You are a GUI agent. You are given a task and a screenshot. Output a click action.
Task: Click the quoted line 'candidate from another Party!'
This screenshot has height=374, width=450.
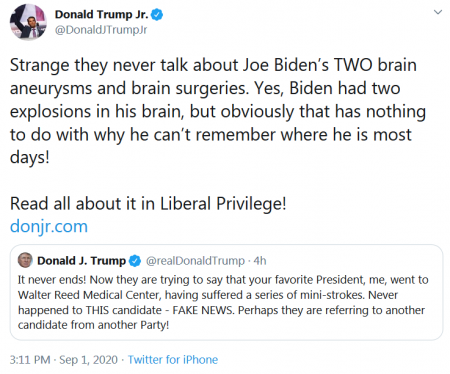[x=94, y=325]
